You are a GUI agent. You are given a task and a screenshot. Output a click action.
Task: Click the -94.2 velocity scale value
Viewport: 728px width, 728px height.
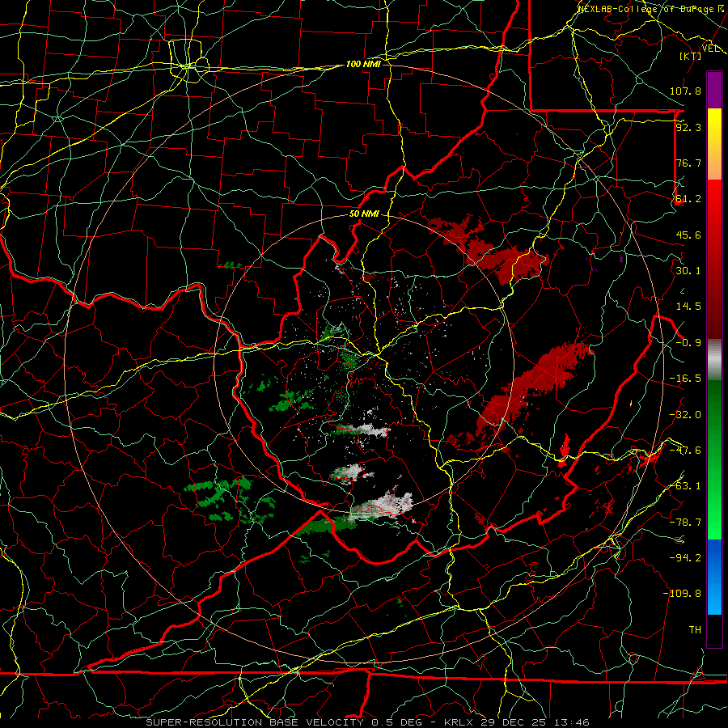(x=685, y=558)
